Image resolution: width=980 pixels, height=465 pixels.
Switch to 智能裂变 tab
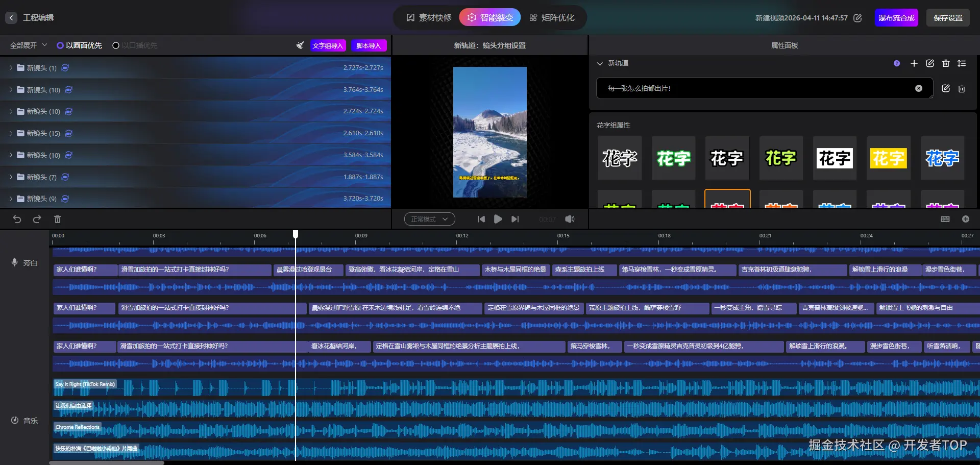(490, 18)
